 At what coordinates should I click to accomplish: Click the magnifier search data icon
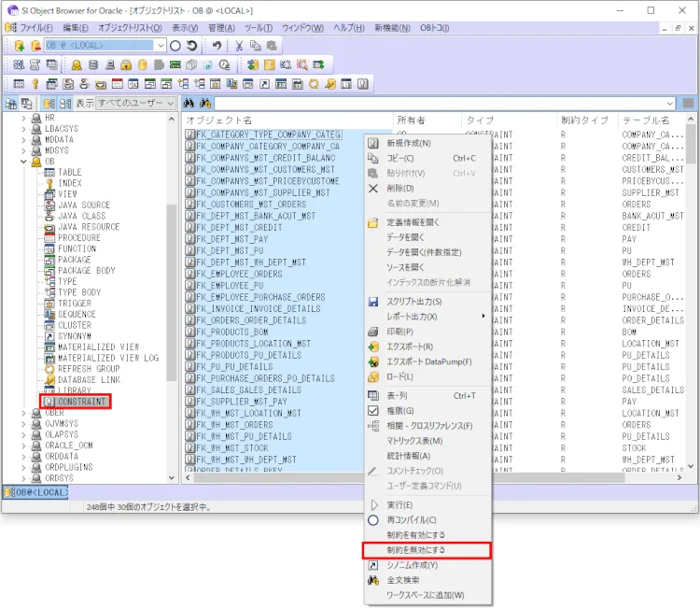[302, 64]
